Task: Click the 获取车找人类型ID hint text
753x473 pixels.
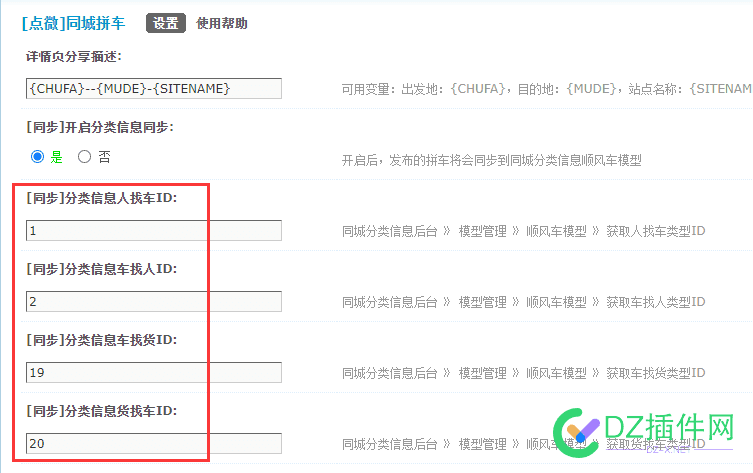Action: click(655, 302)
